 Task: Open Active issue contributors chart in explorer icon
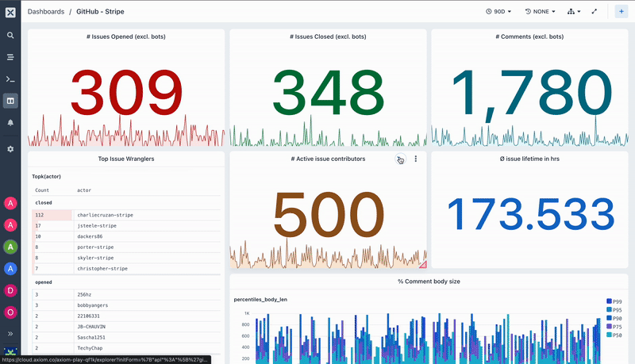400,159
